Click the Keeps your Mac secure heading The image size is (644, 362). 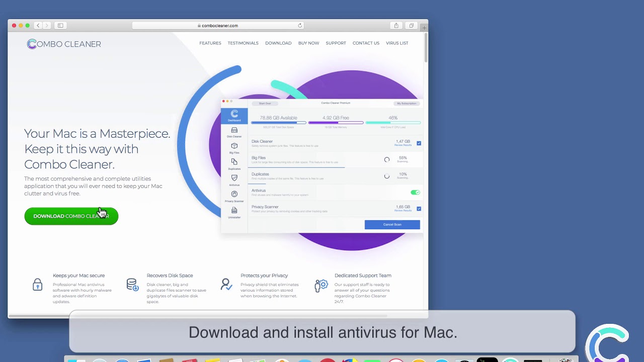(79, 276)
